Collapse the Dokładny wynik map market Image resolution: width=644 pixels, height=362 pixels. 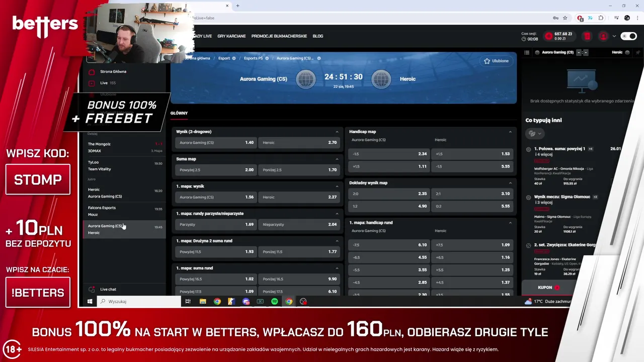510,183
